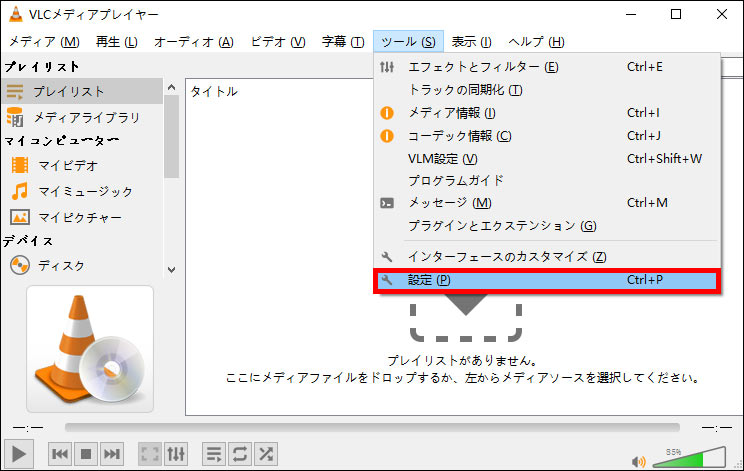Select プレイリスト in the sidebar
Screen dimensions: 744x471
point(82,92)
